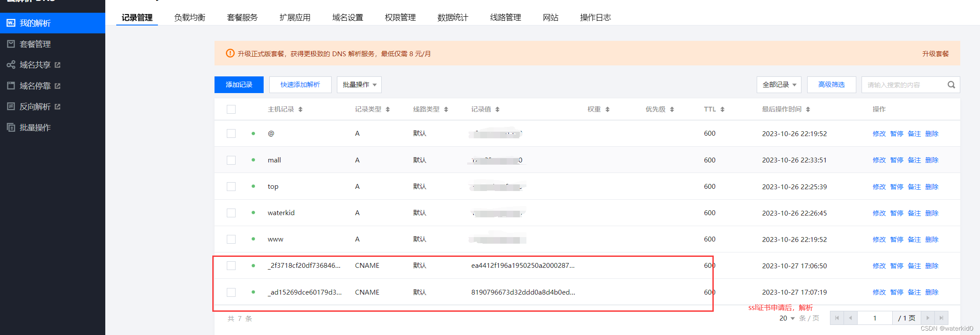Viewport: 980px width, 335px height.
Task: Open 我的解析 in the sidebar
Action: (x=53, y=23)
